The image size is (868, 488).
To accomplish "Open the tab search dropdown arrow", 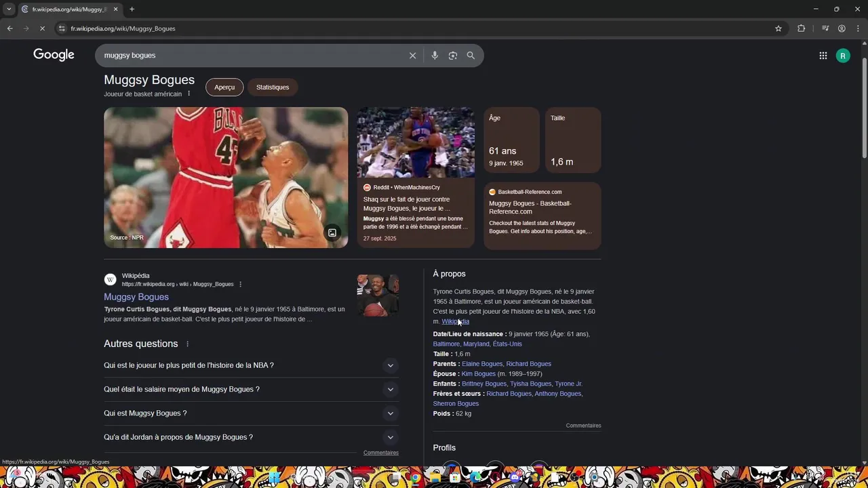I will pyautogui.click(x=9, y=9).
